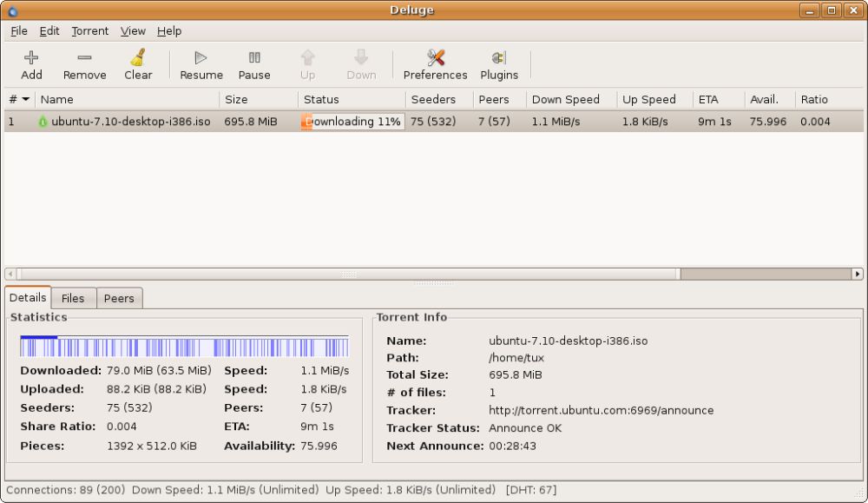This screenshot has width=868, height=503.
Task: Click the Resume play icon
Action: point(201,57)
